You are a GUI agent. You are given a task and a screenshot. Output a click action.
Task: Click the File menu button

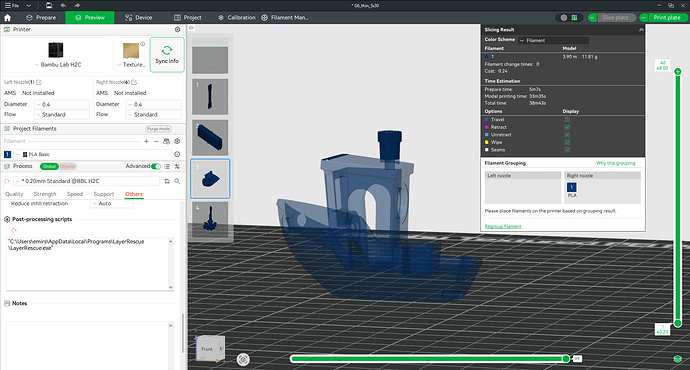(12, 5)
